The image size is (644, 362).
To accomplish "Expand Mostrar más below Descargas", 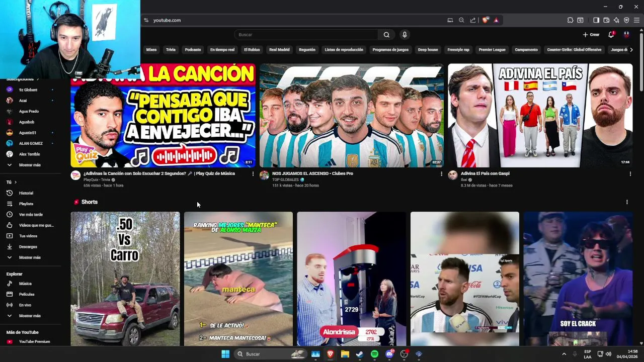I will point(30,257).
